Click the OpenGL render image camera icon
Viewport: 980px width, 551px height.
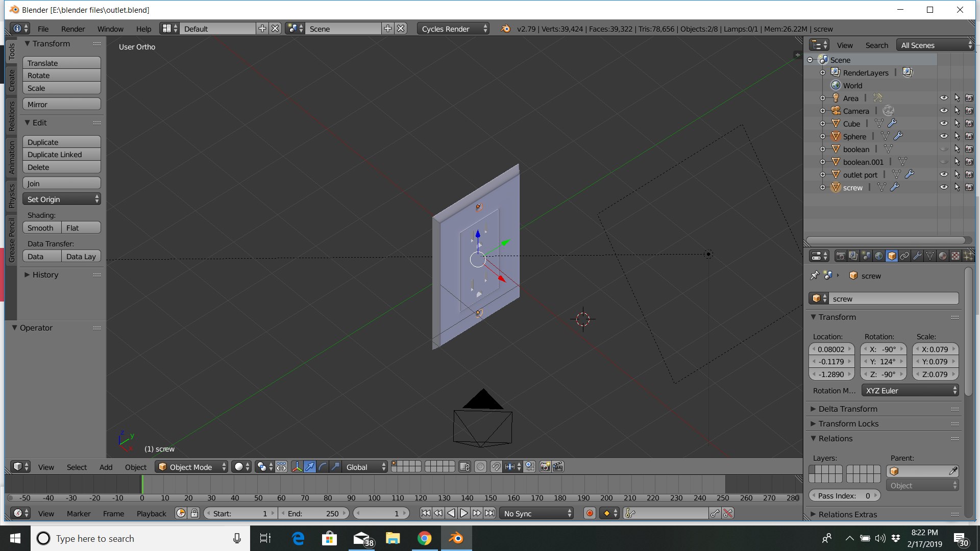pyautogui.click(x=545, y=467)
